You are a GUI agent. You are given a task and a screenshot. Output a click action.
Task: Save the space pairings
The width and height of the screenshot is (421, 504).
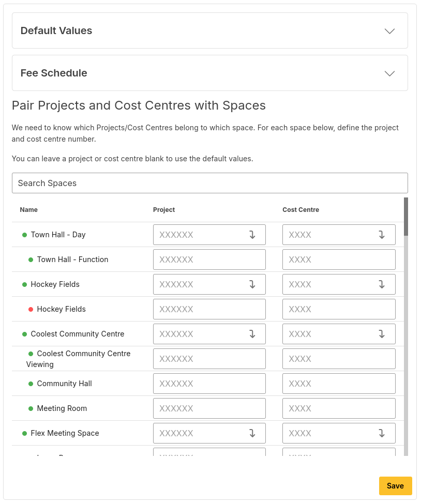tap(395, 486)
